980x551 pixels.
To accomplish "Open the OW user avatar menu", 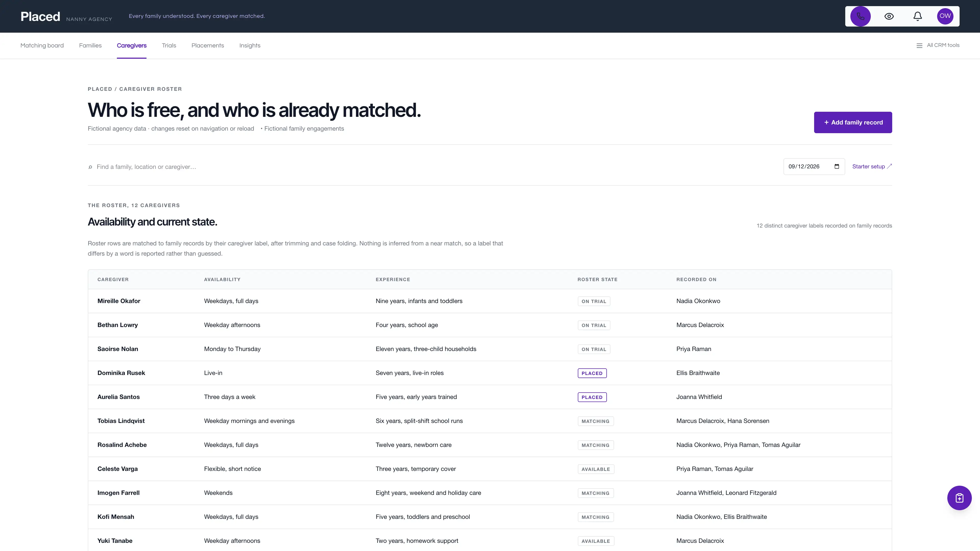I will point(945,16).
